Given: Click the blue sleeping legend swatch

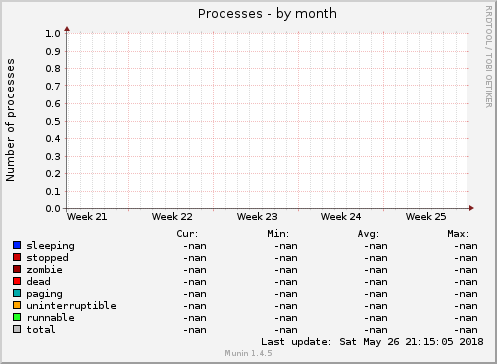Looking at the screenshot, I should pos(17,245).
